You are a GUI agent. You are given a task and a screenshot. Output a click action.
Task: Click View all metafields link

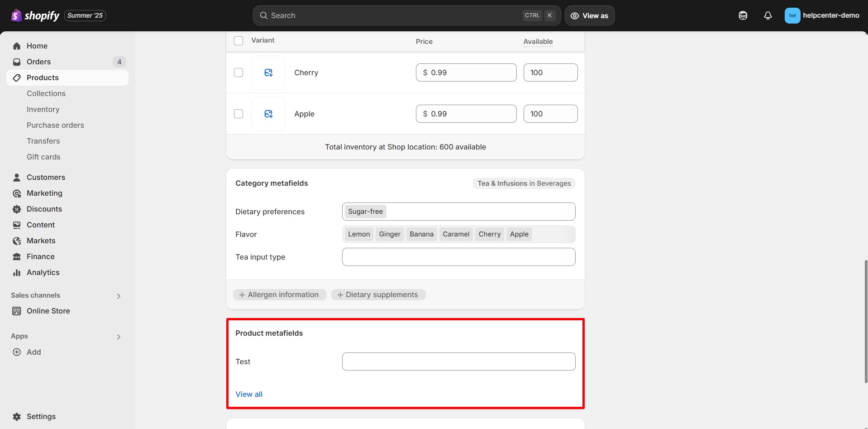point(249,394)
